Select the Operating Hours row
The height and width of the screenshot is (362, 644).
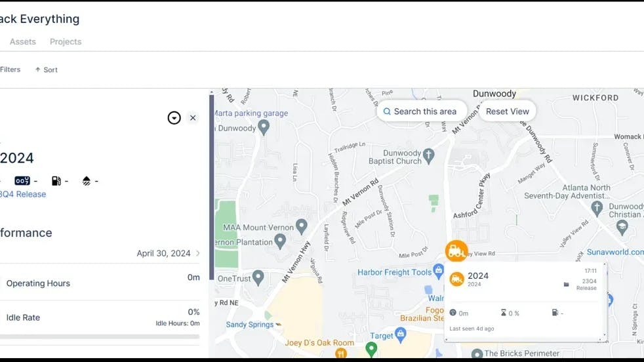[100, 282]
